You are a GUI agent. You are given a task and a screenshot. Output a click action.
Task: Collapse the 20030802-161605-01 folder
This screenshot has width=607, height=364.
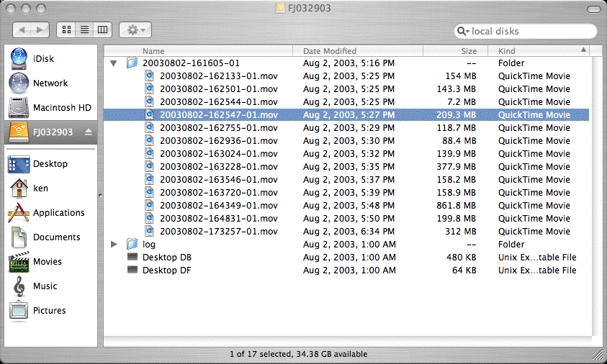click(x=114, y=63)
